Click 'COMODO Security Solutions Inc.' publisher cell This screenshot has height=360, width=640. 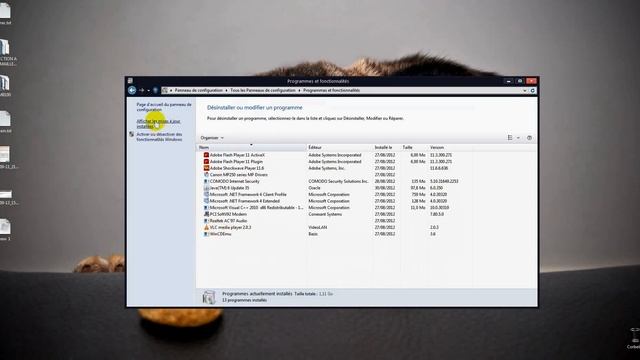click(338, 181)
